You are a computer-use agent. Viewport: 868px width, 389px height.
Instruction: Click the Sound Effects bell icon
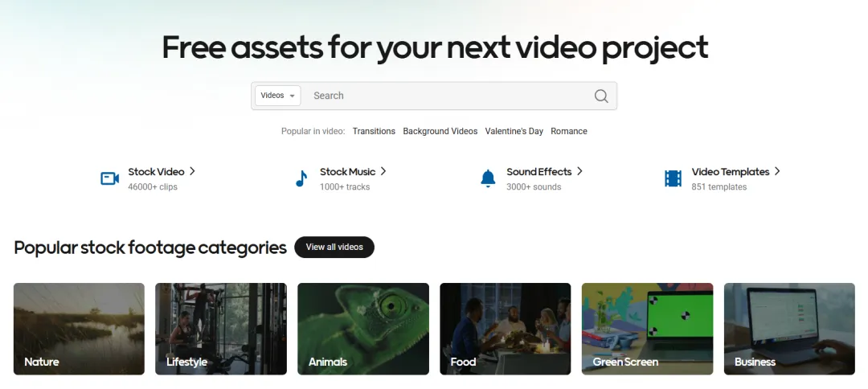tap(488, 178)
